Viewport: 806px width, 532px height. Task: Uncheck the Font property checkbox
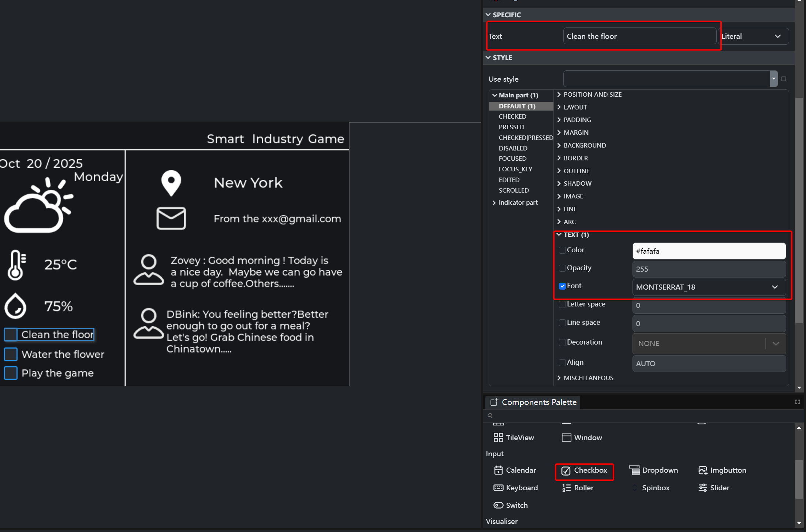562,286
